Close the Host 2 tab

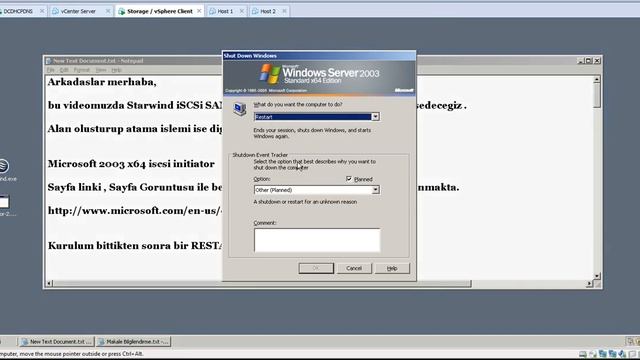point(284,11)
